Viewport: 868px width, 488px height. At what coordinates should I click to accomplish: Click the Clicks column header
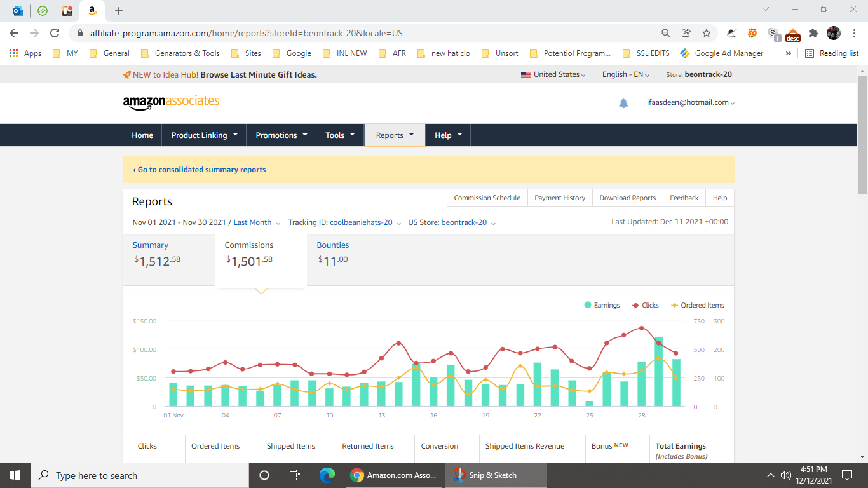(147, 446)
